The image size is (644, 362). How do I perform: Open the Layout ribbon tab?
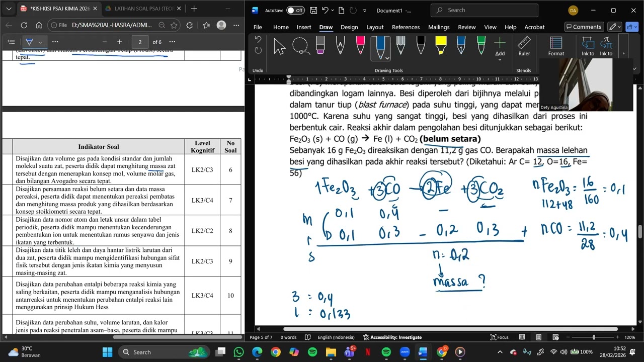375,27
